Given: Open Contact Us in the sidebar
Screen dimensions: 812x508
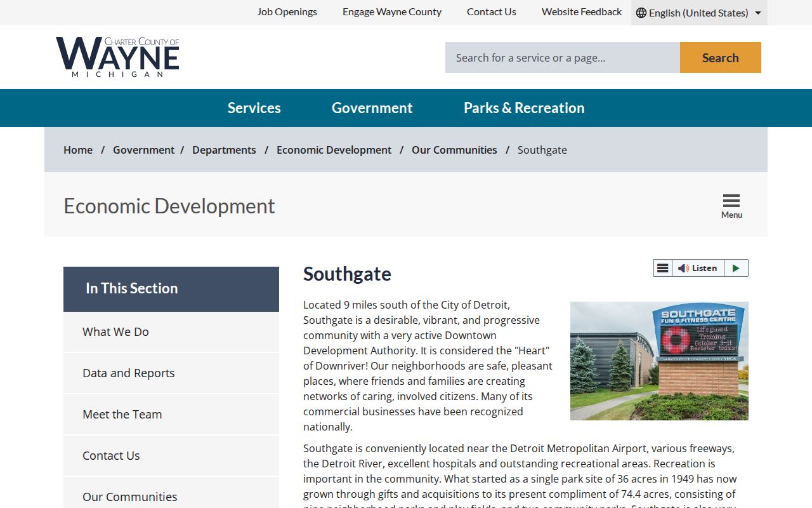Looking at the screenshot, I should [171, 456].
